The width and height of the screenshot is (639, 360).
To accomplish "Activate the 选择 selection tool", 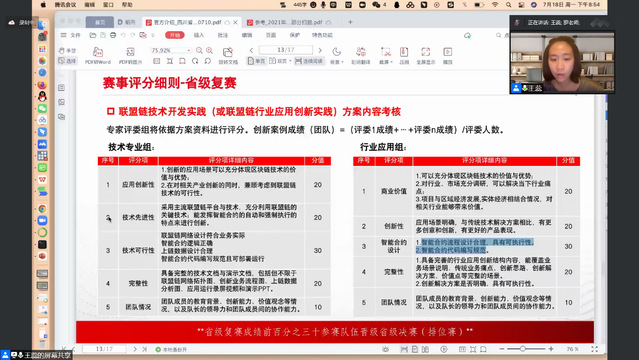I will click(67, 61).
